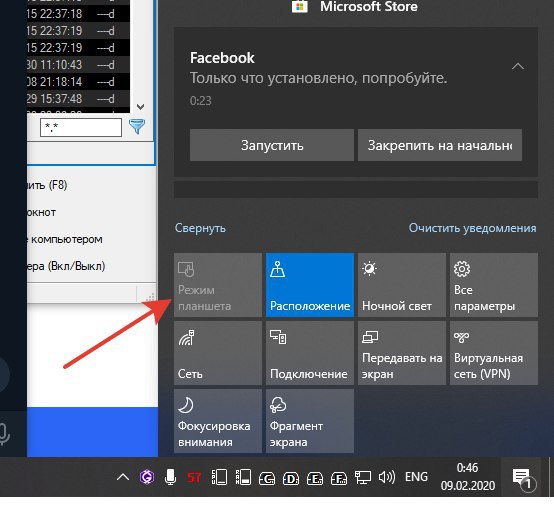Open the Сеть network tile
This screenshot has height=517, width=554.
(218, 353)
